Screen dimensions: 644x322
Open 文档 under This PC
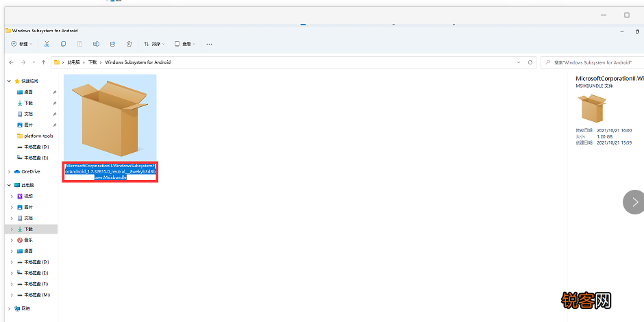tap(28, 218)
